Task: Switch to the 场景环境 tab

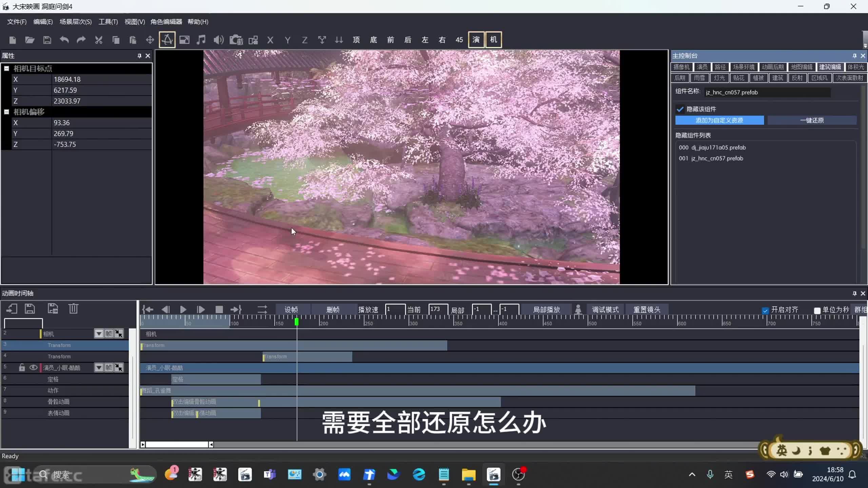Action: (x=744, y=67)
